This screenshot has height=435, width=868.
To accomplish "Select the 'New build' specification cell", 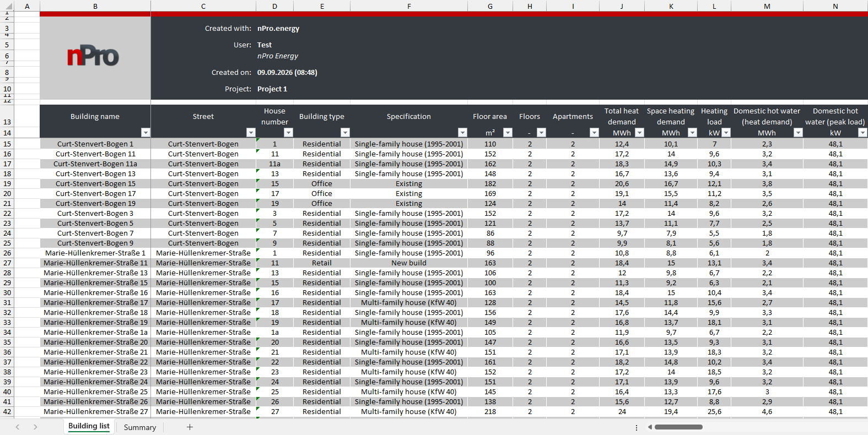I will [x=409, y=263].
